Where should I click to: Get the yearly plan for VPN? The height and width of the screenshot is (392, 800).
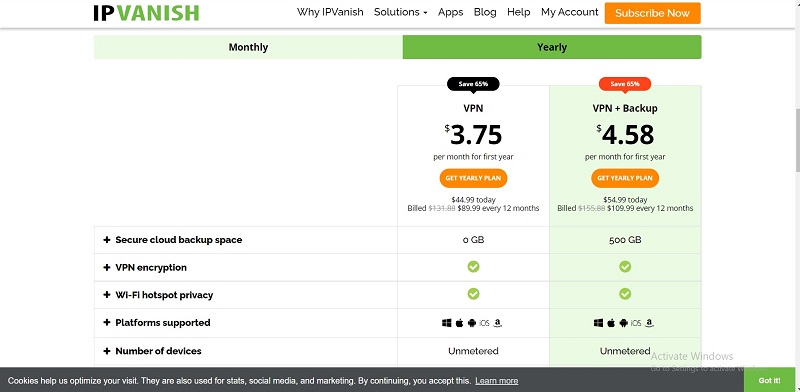[x=473, y=178]
